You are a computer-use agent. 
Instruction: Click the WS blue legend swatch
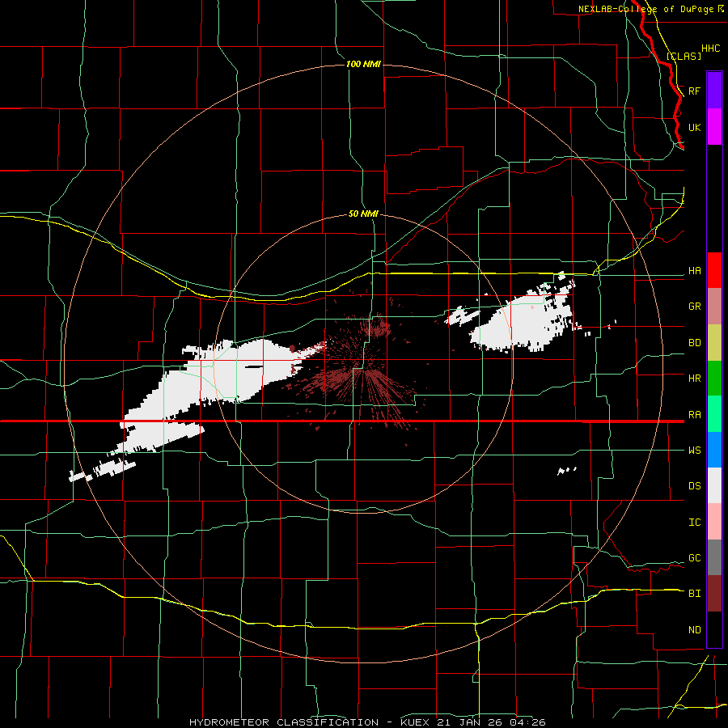[x=714, y=450]
